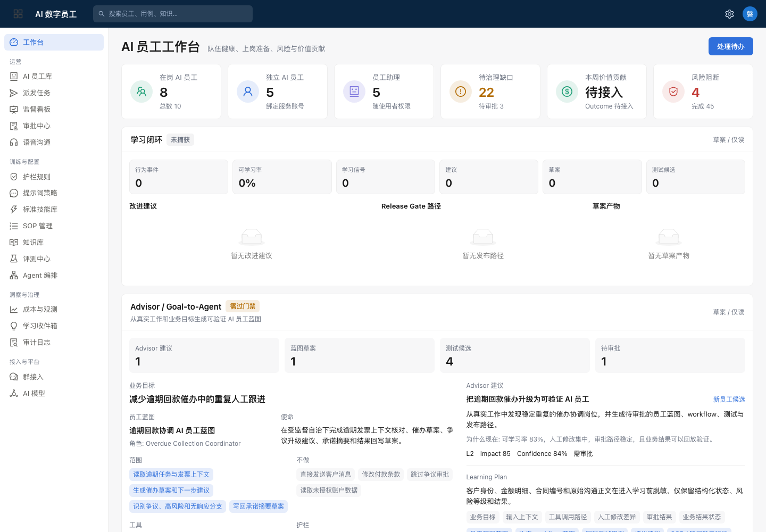The width and height of the screenshot is (766, 532).
Task: Click the AI 员工库 sidebar icon
Action: 14,76
